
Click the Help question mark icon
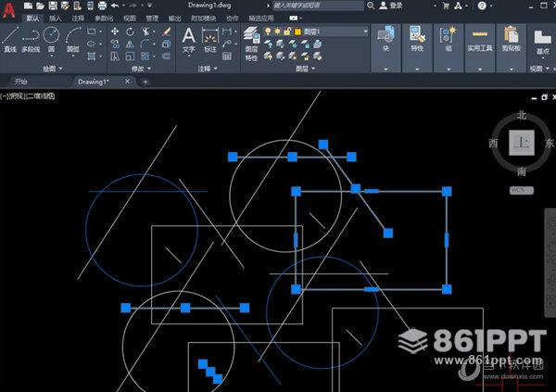coord(482,6)
